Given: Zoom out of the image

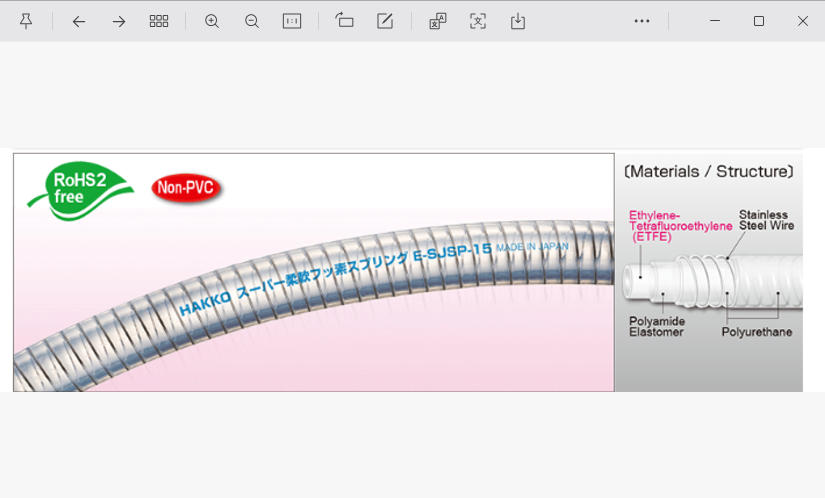Looking at the screenshot, I should pyautogui.click(x=252, y=21).
